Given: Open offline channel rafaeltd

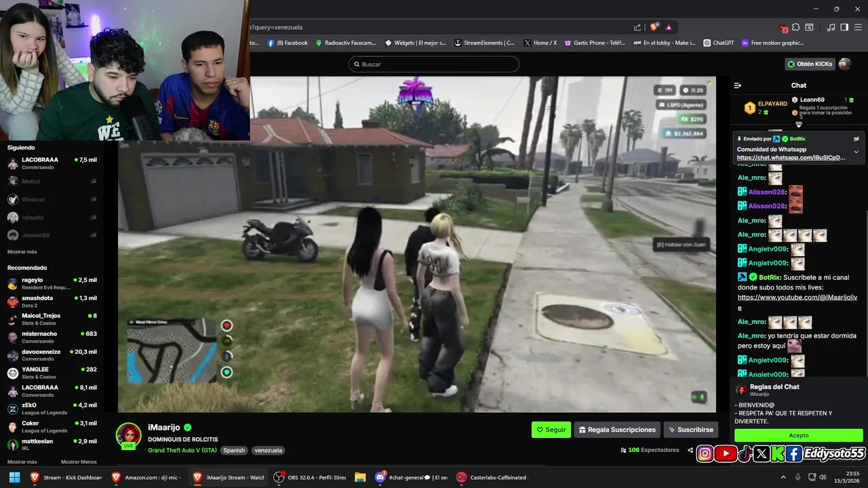Looking at the screenshot, I should (52, 217).
